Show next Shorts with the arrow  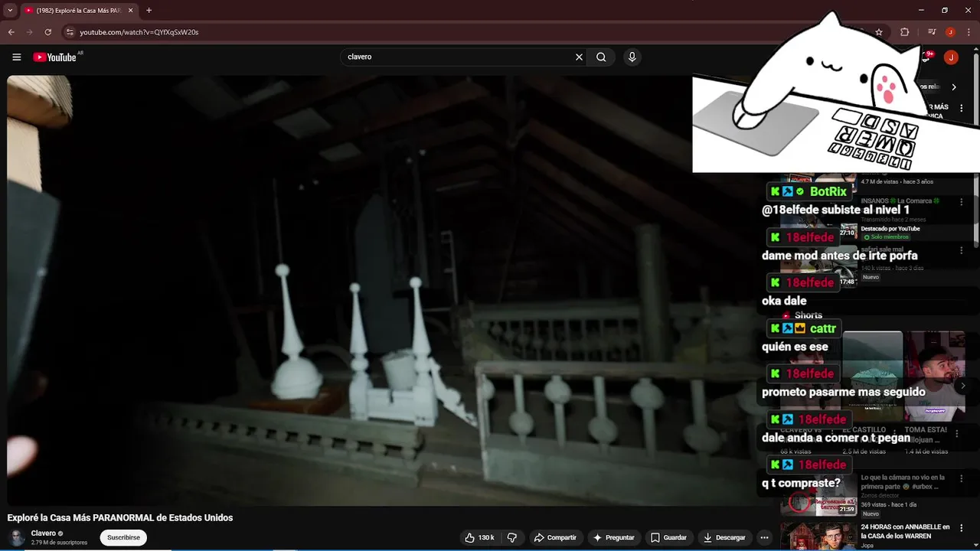pos(963,386)
